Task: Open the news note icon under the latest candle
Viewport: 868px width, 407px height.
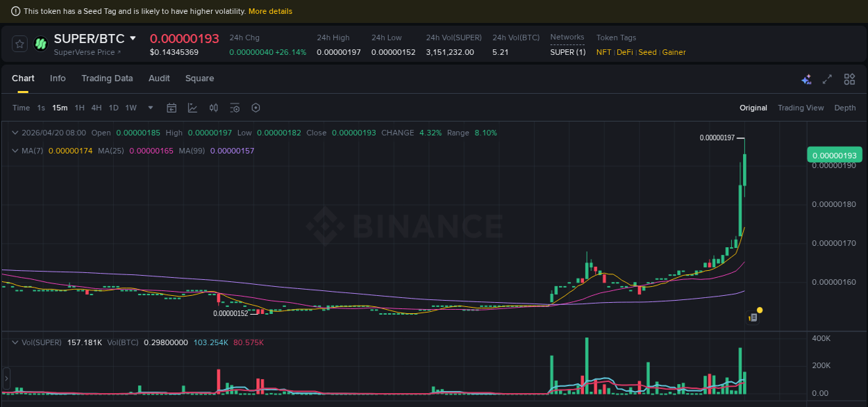Action: click(753, 317)
